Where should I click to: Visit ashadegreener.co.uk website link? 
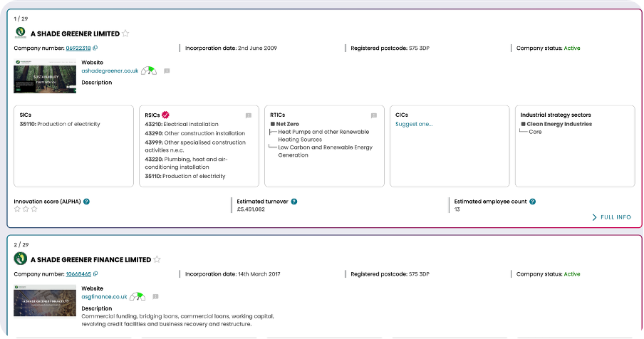coord(110,71)
